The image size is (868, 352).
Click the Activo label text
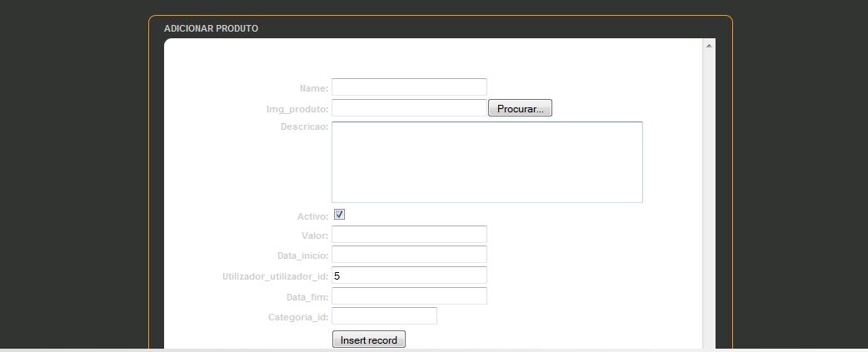click(x=312, y=216)
